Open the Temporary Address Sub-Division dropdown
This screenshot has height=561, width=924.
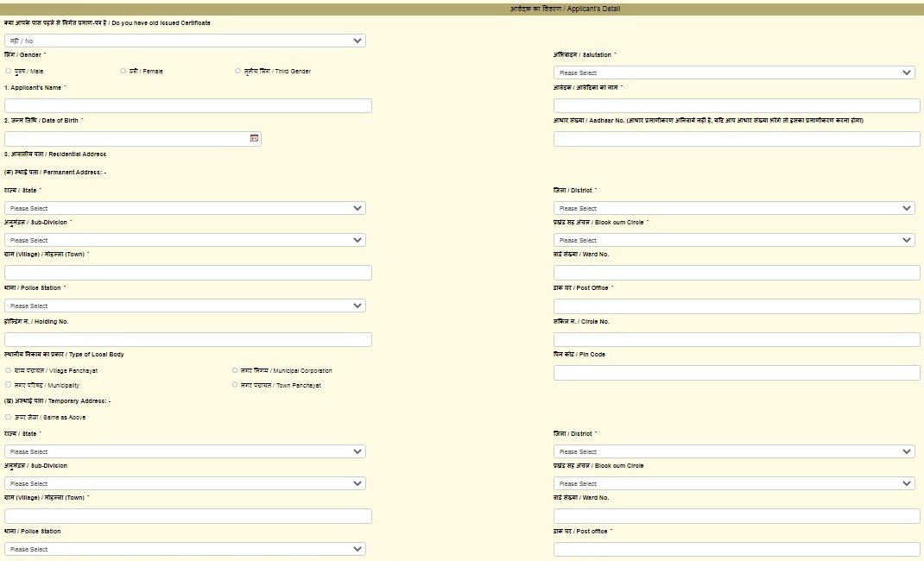(x=185, y=483)
